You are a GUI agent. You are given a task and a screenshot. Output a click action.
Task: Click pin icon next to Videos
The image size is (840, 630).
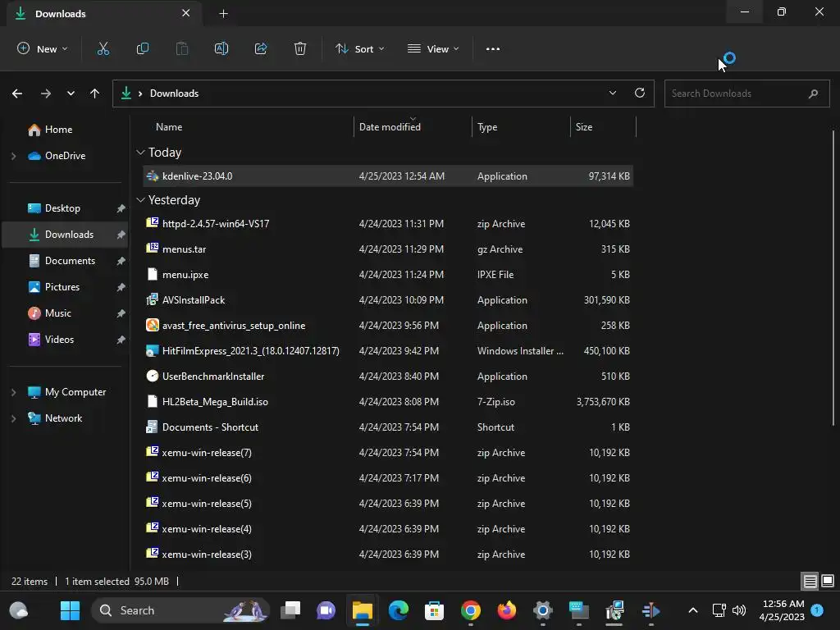click(121, 340)
